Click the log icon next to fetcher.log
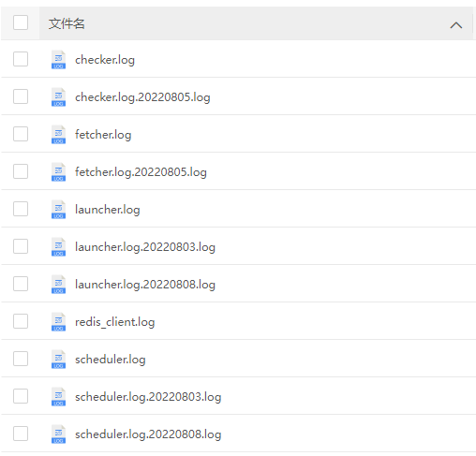Image resolution: width=476 pixels, height=456 pixels. [x=58, y=135]
